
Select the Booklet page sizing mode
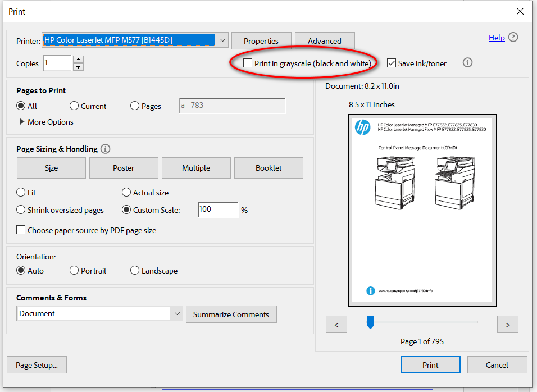268,167
